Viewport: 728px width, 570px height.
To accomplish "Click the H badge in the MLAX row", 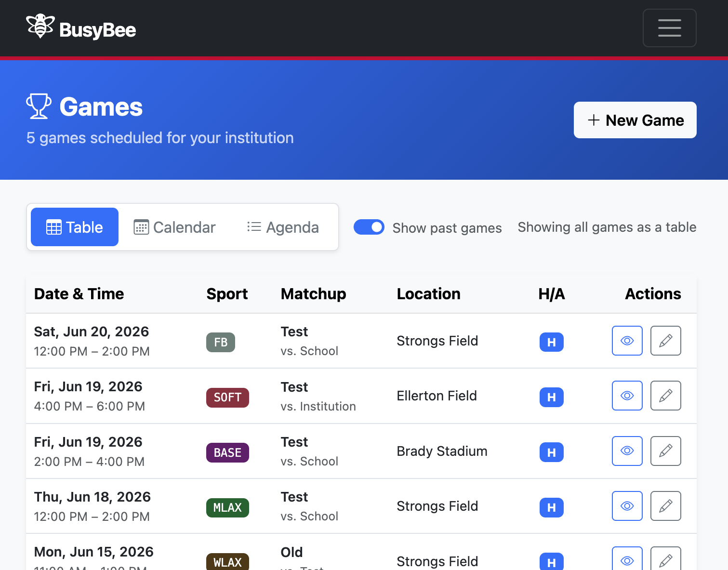I will (x=552, y=507).
